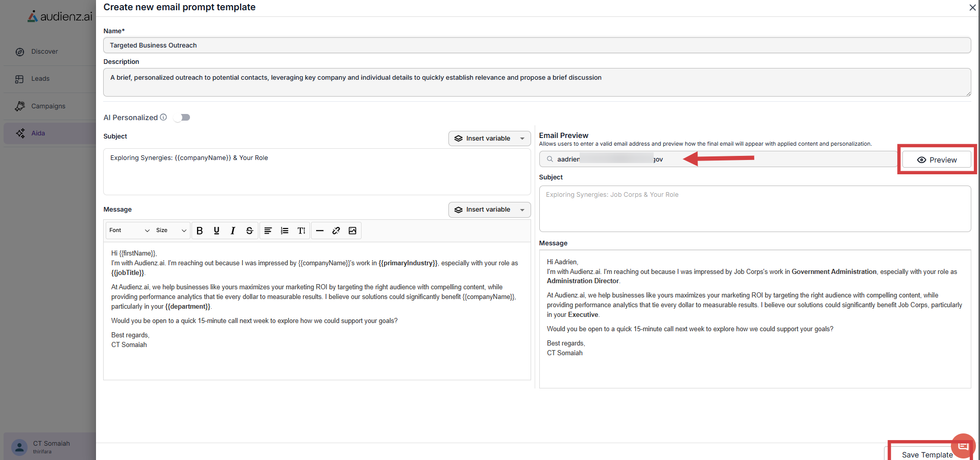This screenshot has width=980, height=460.
Task: Click the Bold formatting icon
Action: click(200, 231)
